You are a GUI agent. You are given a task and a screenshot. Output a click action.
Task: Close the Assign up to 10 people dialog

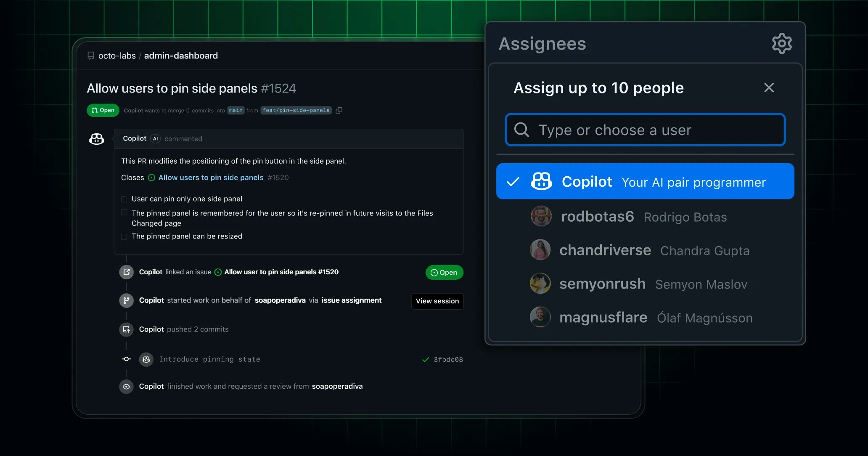click(769, 87)
